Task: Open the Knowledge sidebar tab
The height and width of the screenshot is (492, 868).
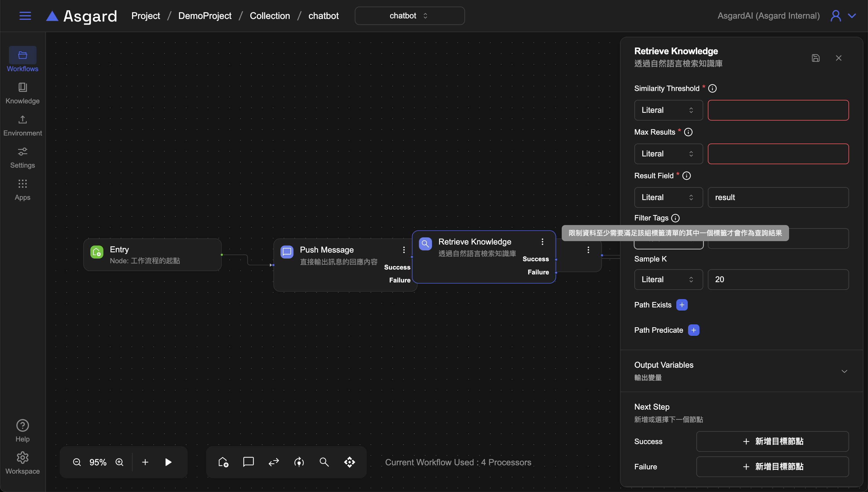Action: 23,93
